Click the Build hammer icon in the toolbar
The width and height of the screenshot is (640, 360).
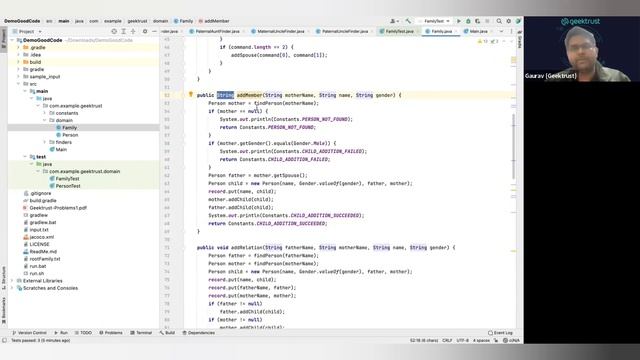[408, 21]
